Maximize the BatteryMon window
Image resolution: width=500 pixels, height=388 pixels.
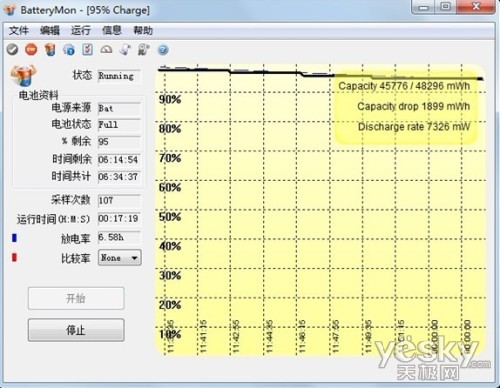446,7
